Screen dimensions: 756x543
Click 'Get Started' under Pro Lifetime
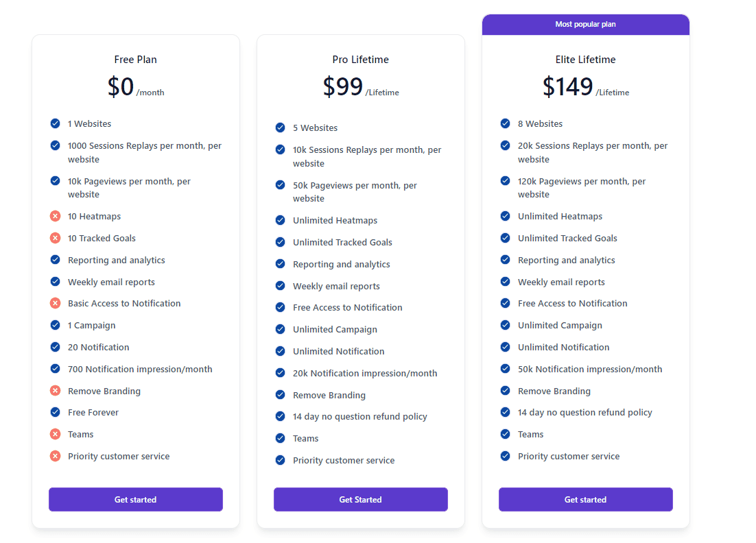pos(360,499)
